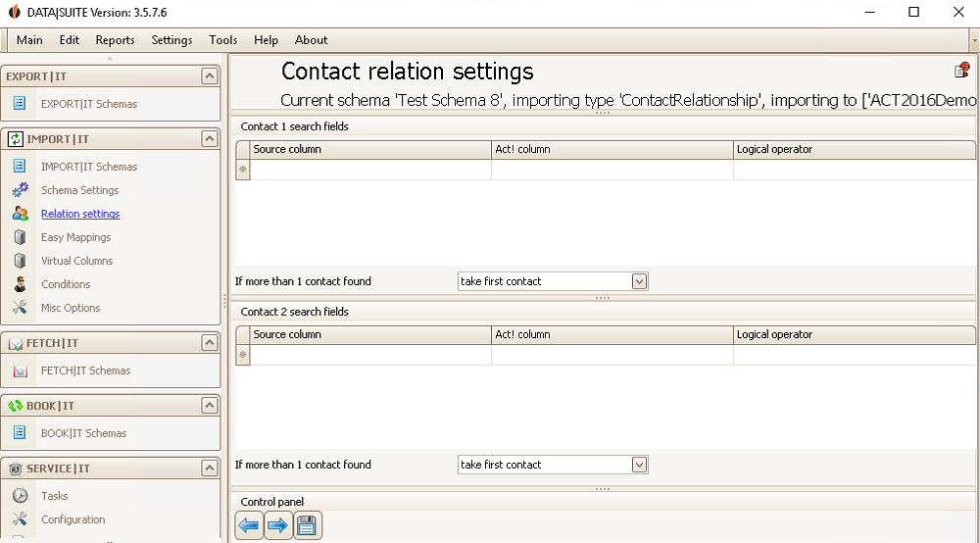The height and width of the screenshot is (543, 980).
Task: Open the Tools menu
Action: pos(223,40)
